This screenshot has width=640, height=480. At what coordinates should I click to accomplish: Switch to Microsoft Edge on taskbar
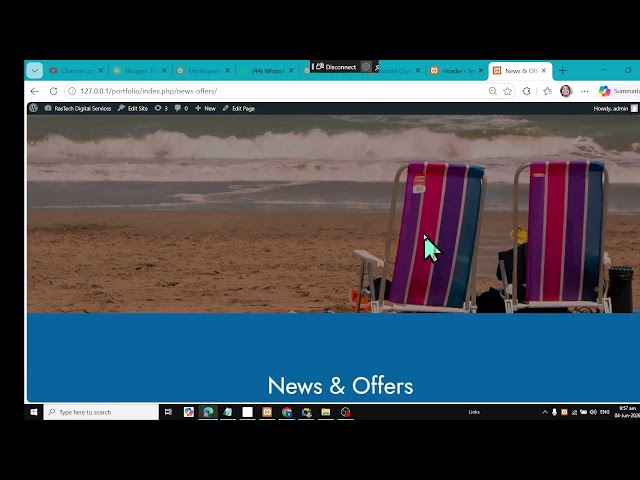(x=208, y=412)
